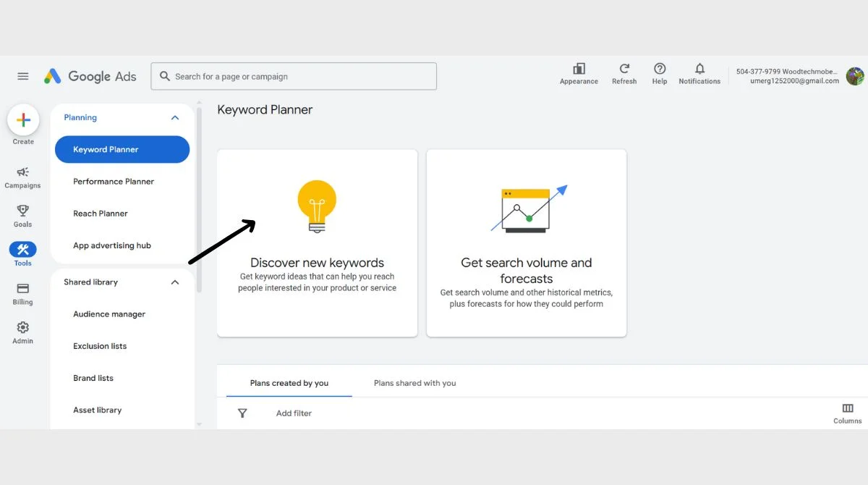Open Brand lists
Viewport: 868px width, 485px height.
[93, 378]
